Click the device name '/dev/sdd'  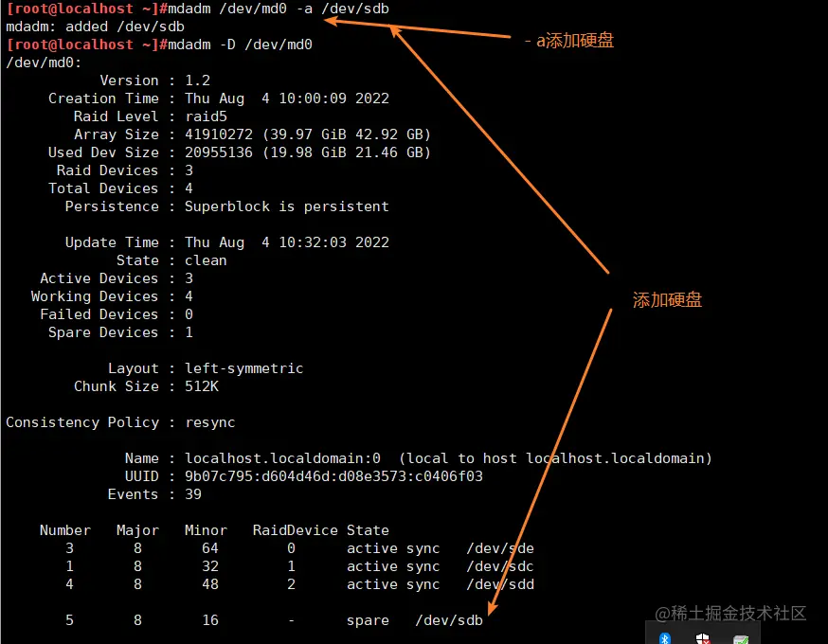coord(500,584)
